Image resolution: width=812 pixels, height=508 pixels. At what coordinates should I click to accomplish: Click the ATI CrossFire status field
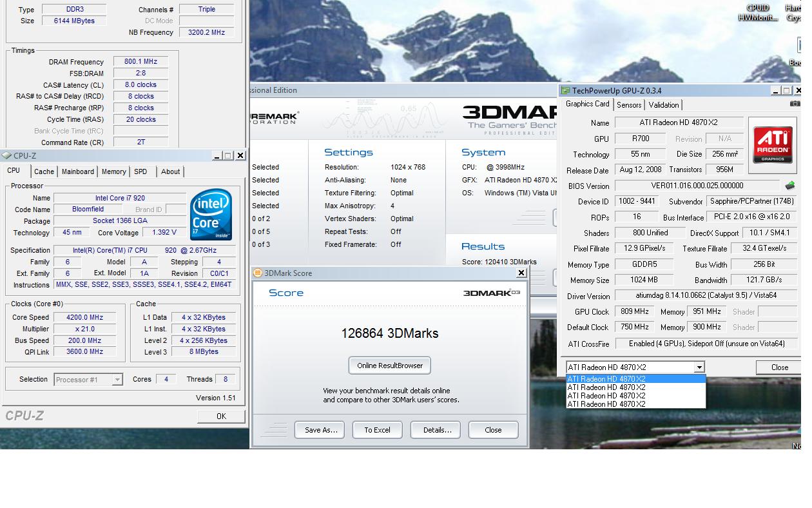[x=706, y=344]
